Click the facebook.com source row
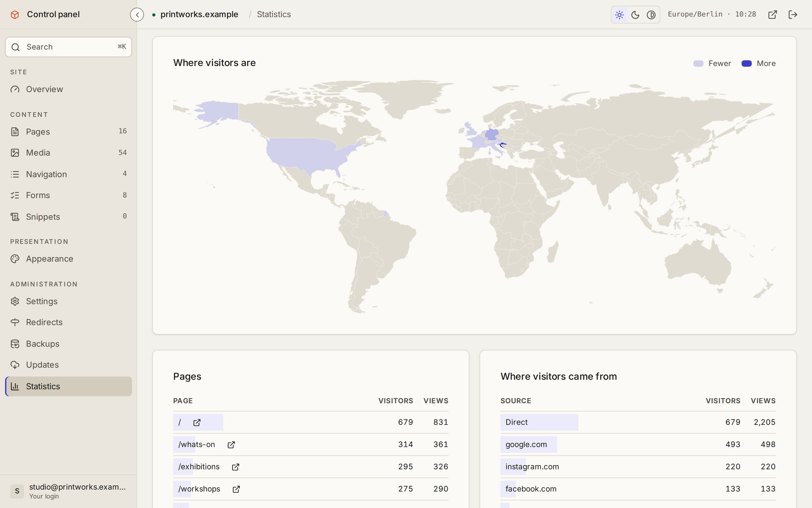 [x=638, y=489]
